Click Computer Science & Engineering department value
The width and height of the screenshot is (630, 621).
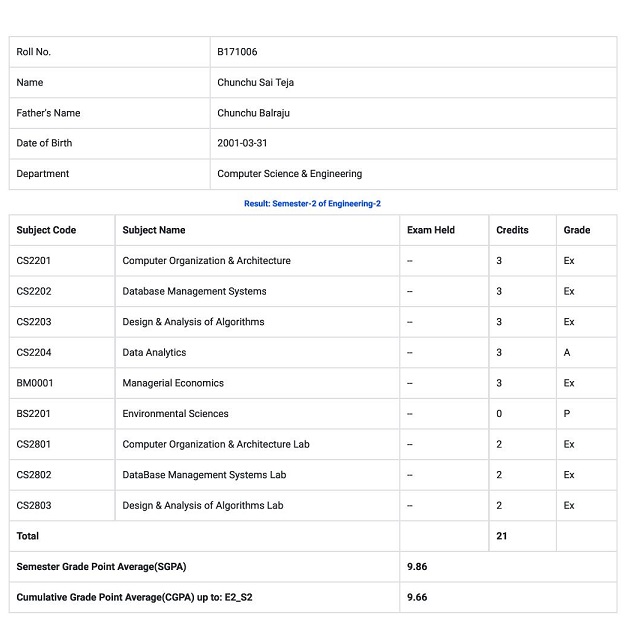[289, 174]
